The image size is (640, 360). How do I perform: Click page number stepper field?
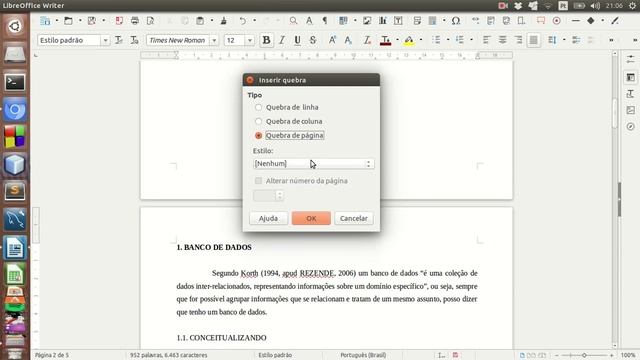[268, 196]
